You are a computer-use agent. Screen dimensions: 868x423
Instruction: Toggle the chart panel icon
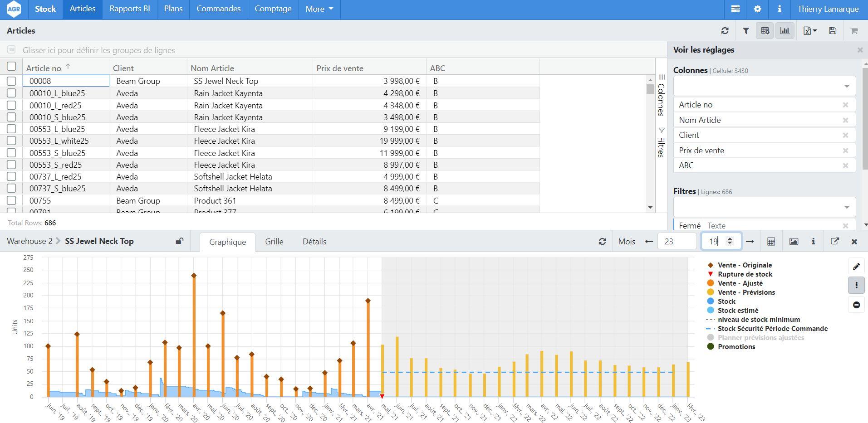point(785,31)
